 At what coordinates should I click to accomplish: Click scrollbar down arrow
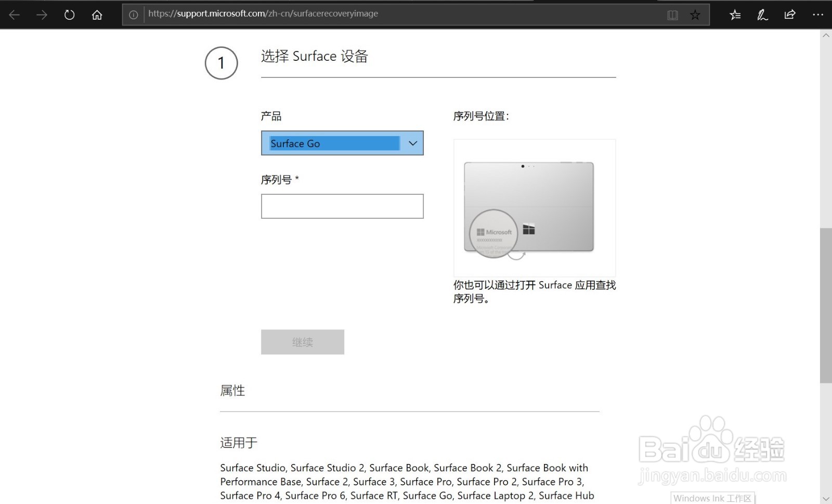pyautogui.click(x=826, y=498)
